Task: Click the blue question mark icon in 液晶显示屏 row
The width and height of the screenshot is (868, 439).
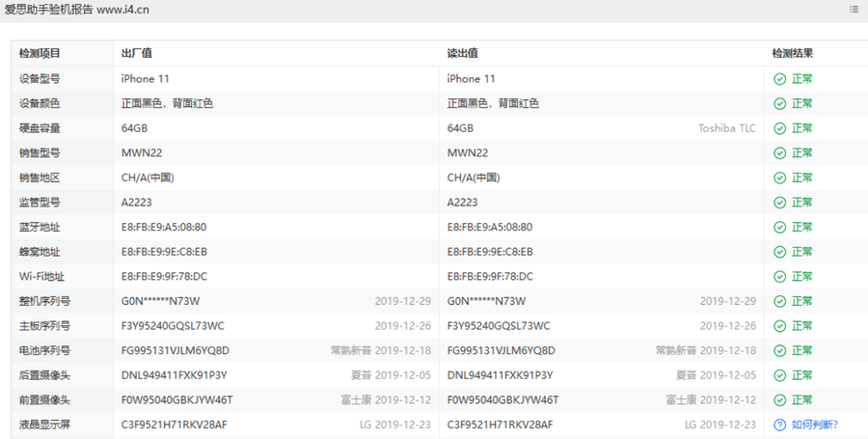Action: pyautogui.click(x=779, y=425)
